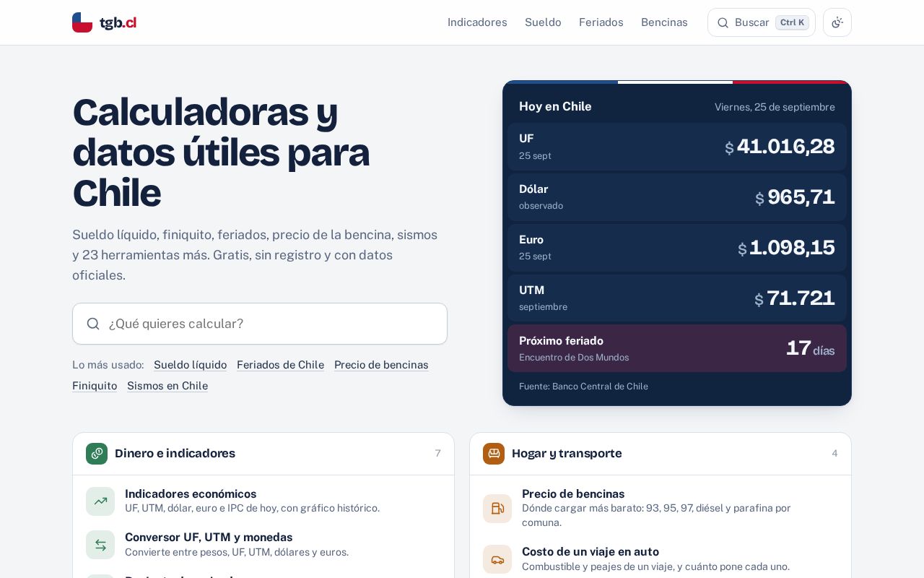Open the Sueldo menu item
The width and height of the screenshot is (924, 578).
tap(543, 22)
